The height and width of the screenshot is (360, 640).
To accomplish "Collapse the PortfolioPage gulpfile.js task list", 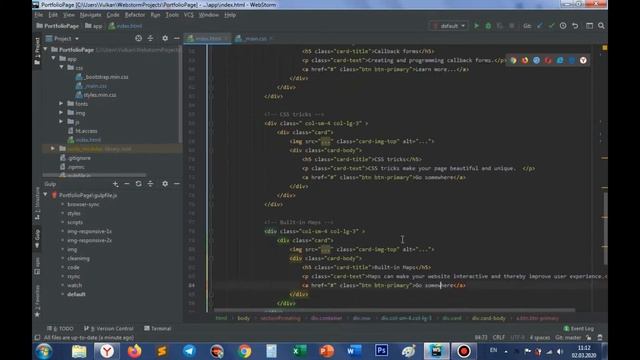I will [46, 195].
